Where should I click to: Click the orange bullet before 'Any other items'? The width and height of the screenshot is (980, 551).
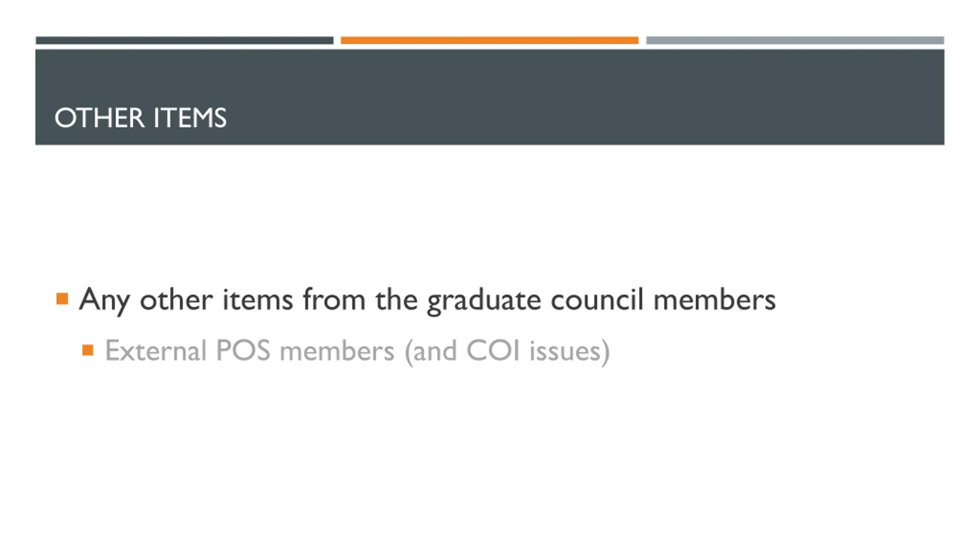coord(62,299)
